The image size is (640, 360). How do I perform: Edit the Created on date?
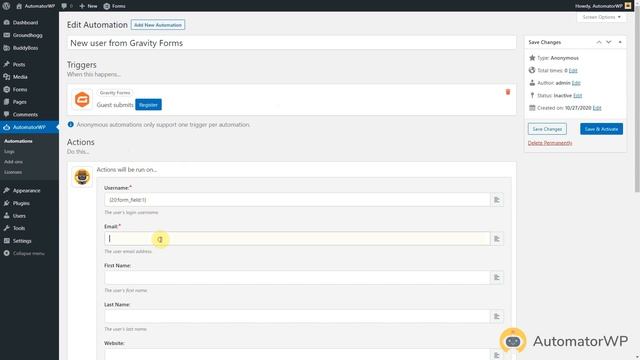597,108
